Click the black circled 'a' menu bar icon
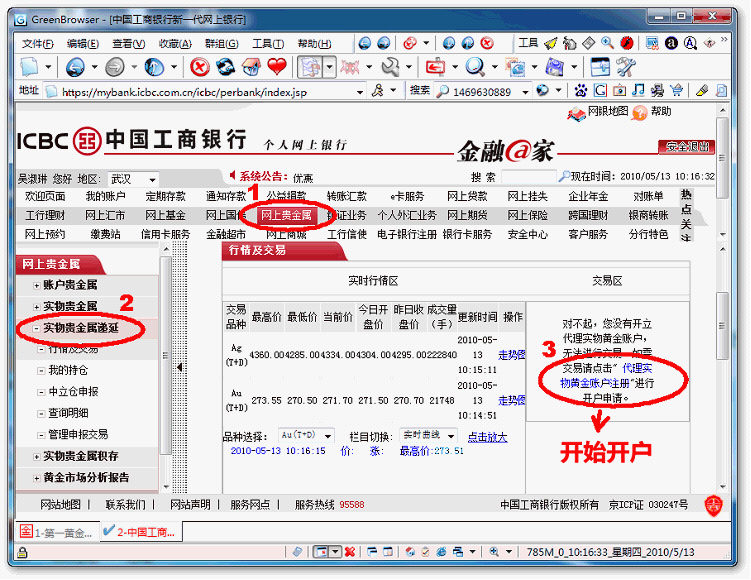This screenshot has height=580, width=751. (x=671, y=44)
